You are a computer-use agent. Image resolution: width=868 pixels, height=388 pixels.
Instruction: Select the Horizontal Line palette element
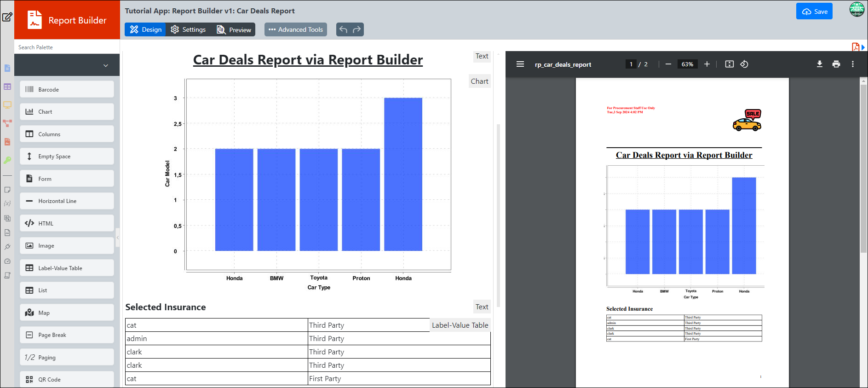(x=67, y=201)
